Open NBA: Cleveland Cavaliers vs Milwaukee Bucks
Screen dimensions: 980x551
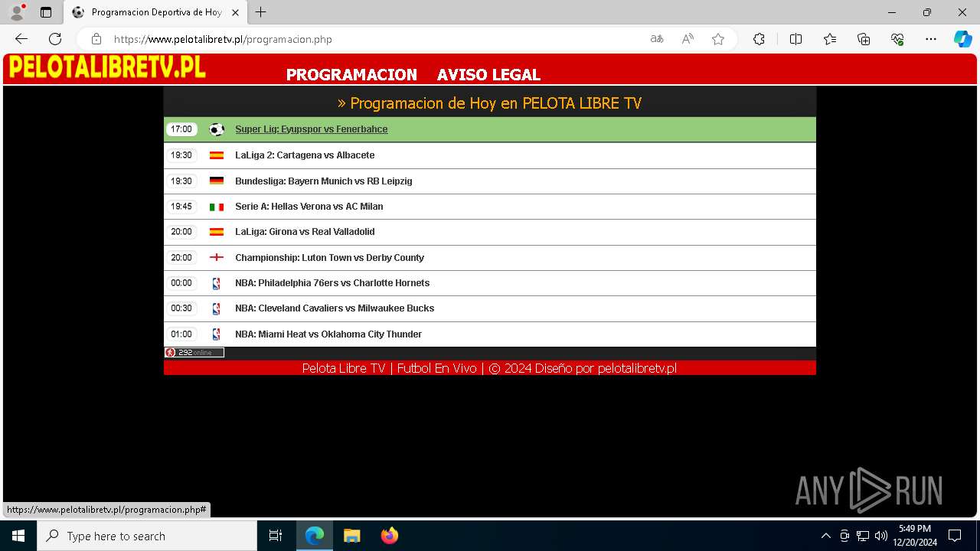[x=335, y=308]
